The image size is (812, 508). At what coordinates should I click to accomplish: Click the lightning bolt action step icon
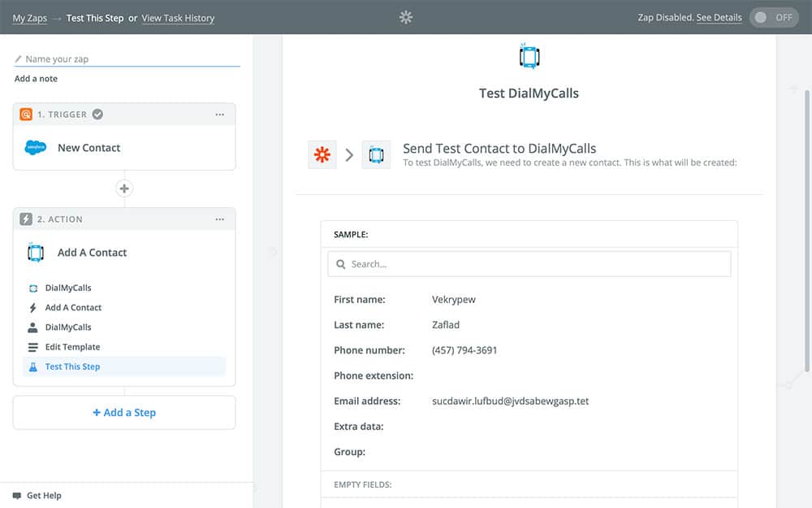point(26,219)
